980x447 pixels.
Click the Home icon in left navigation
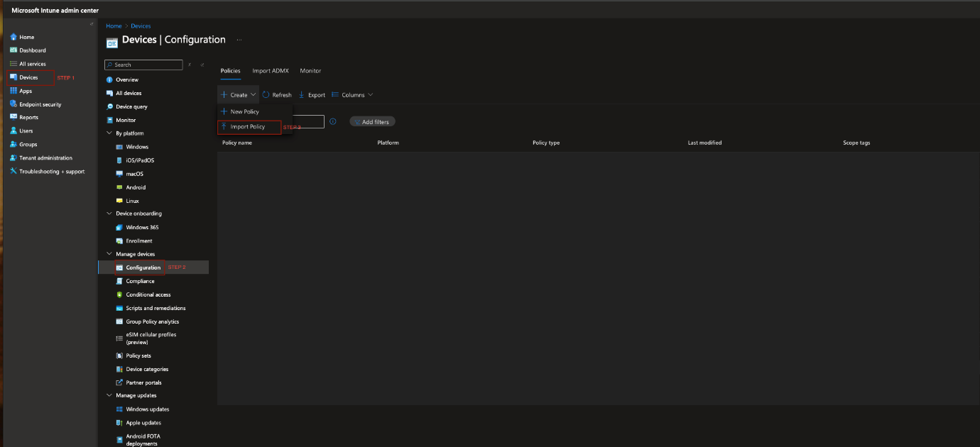tap(13, 37)
